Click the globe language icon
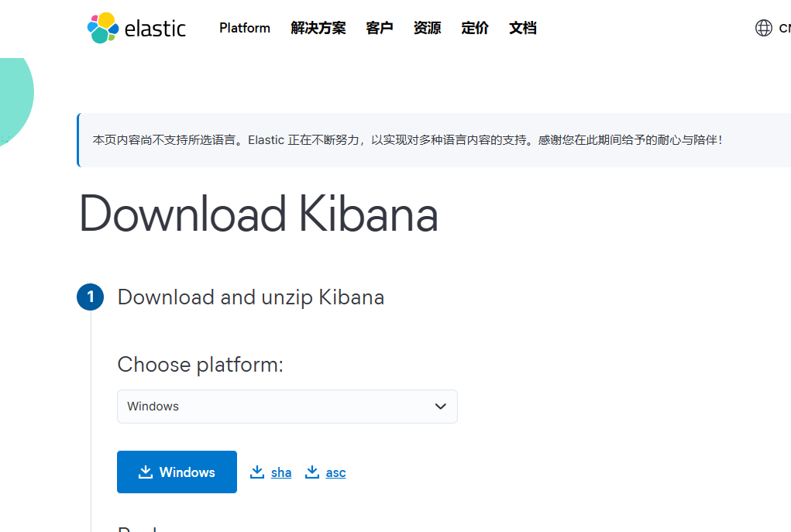Viewport: 791px width, 532px height. coord(764,28)
